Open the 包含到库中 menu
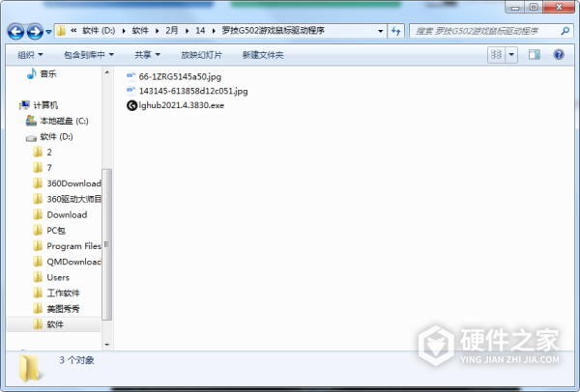 point(89,55)
